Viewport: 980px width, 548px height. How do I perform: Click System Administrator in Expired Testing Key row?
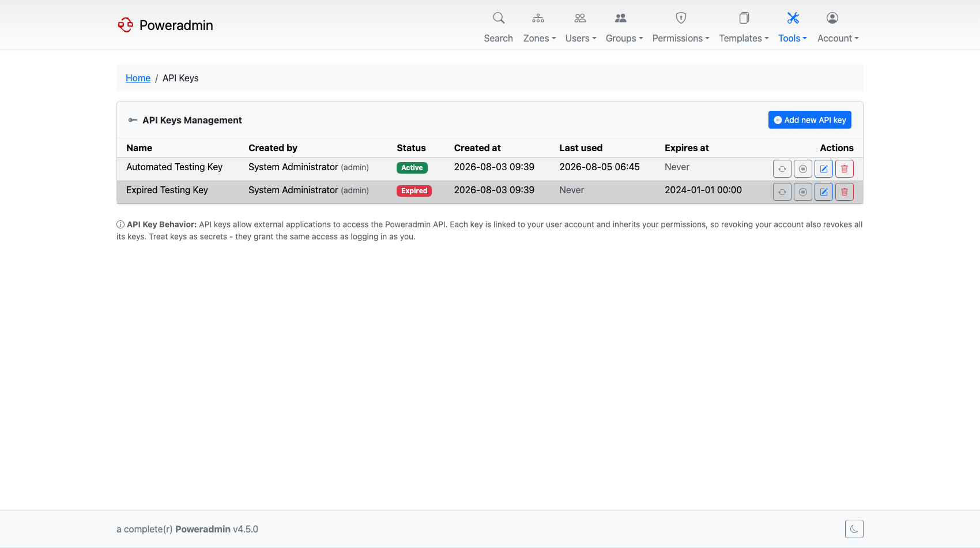tap(293, 190)
